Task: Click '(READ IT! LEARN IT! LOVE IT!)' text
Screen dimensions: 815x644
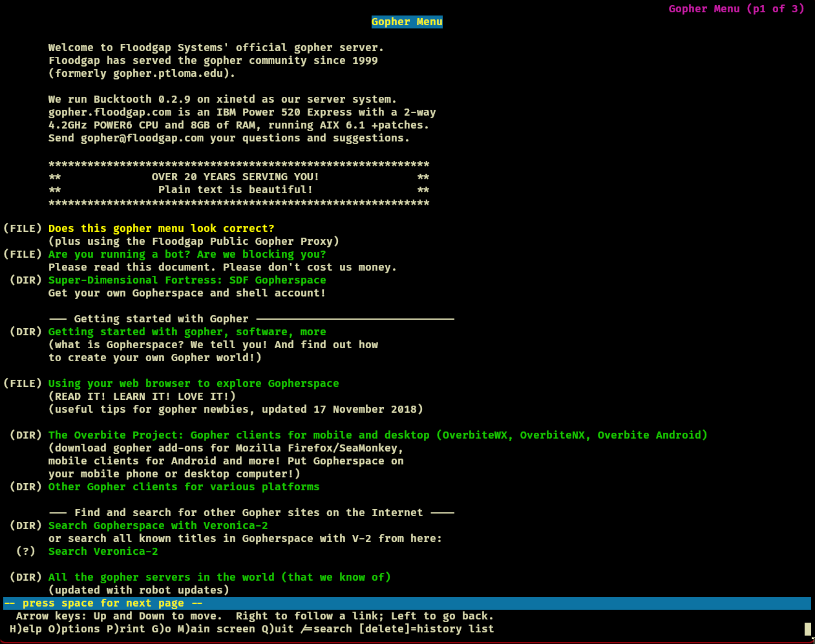Action: pos(142,397)
